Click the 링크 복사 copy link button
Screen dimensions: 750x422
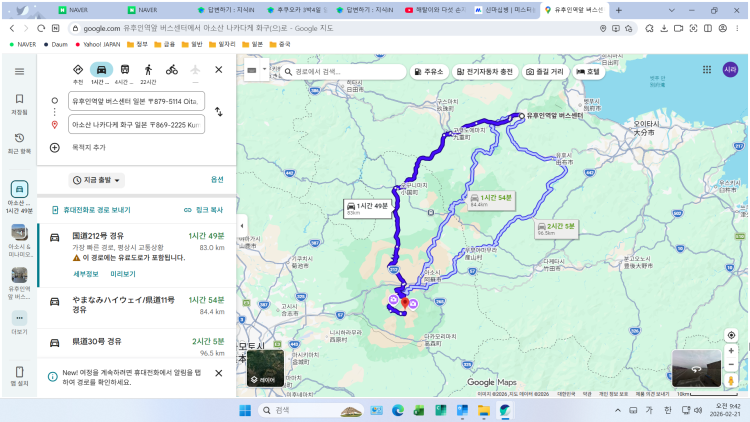204,210
